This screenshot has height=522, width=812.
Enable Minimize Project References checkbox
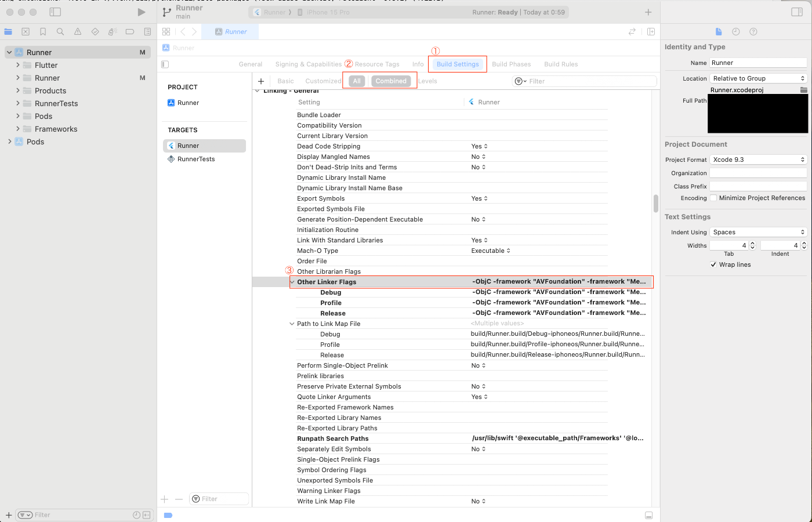(x=713, y=198)
